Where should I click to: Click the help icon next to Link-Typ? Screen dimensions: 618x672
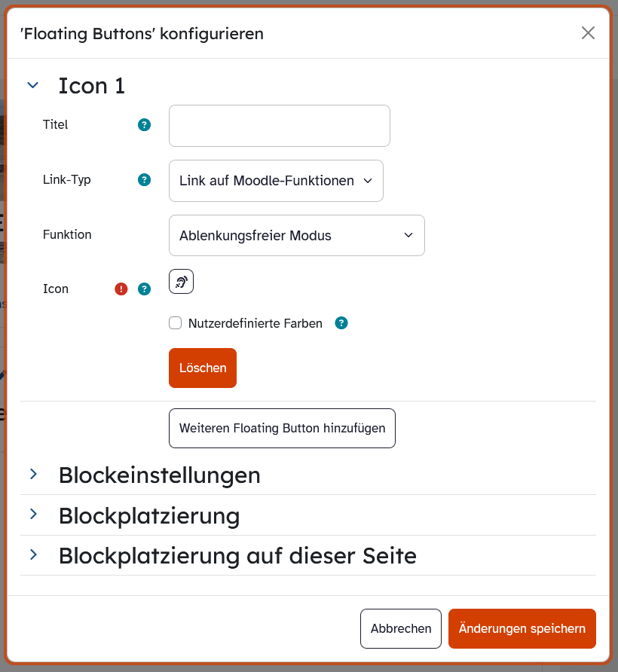coord(145,180)
